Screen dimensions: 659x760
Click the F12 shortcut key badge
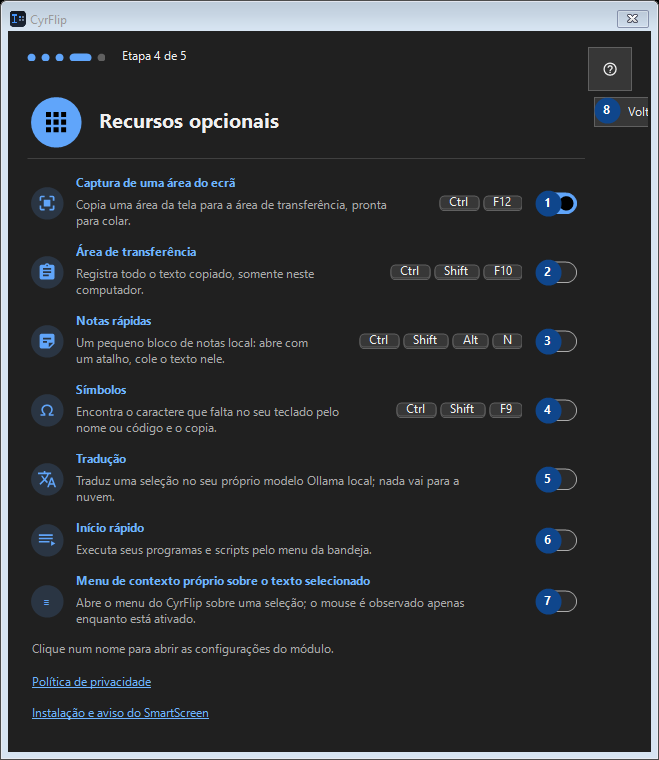coord(502,203)
